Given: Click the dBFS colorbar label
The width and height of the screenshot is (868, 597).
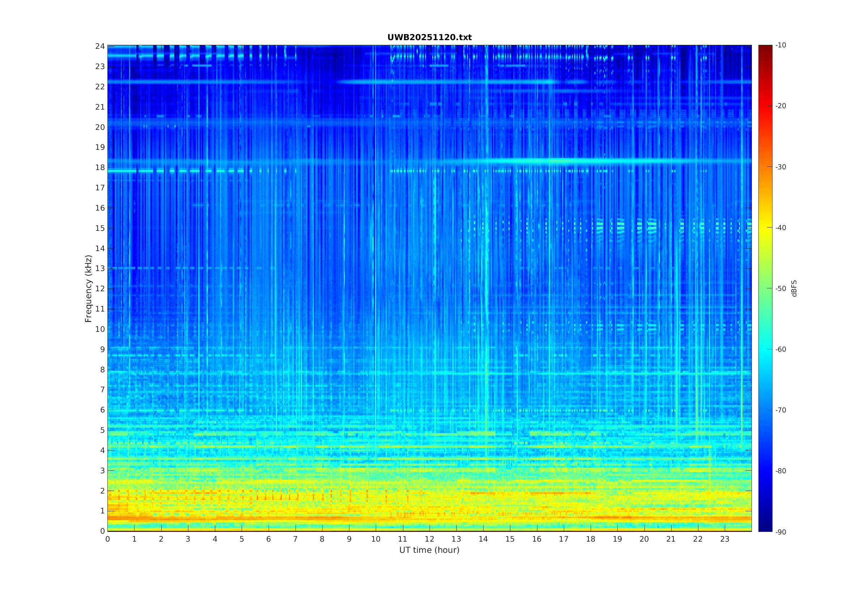Looking at the screenshot, I should tap(794, 288).
